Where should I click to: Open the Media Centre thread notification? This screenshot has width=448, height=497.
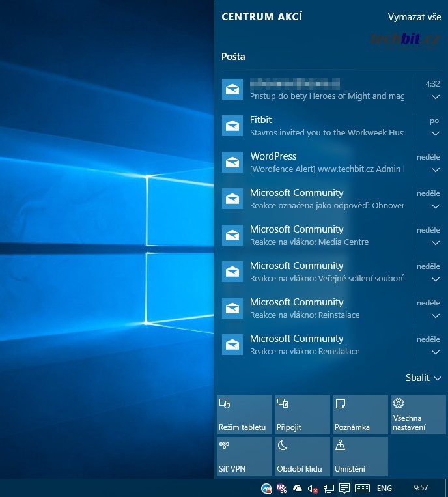(326, 235)
